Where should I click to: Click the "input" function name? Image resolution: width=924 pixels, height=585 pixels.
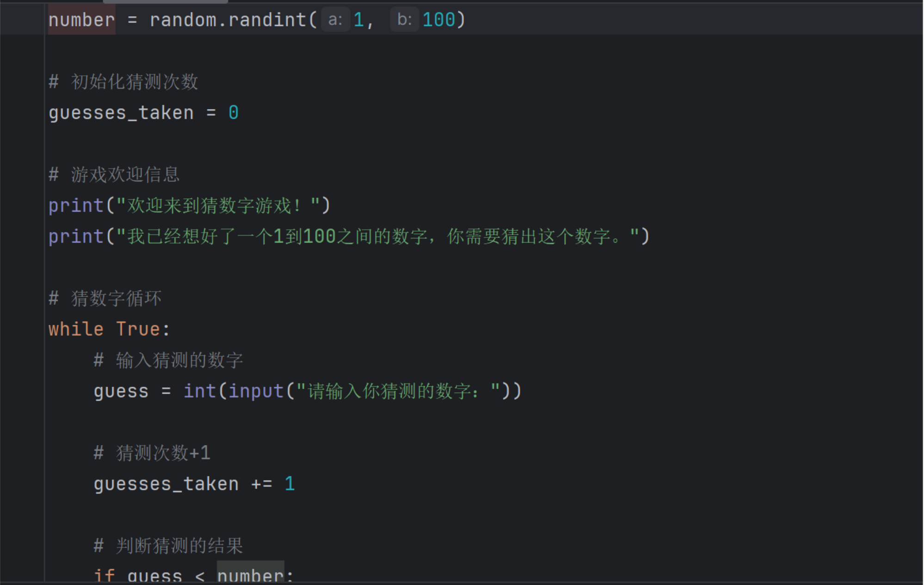coord(256,391)
